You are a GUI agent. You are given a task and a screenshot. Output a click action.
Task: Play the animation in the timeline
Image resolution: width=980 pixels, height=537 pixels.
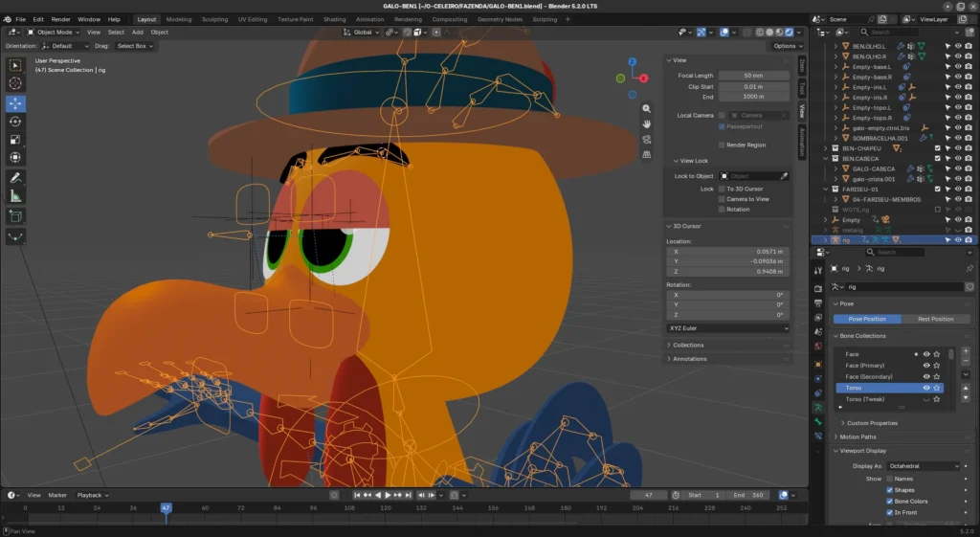tap(388, 495)
